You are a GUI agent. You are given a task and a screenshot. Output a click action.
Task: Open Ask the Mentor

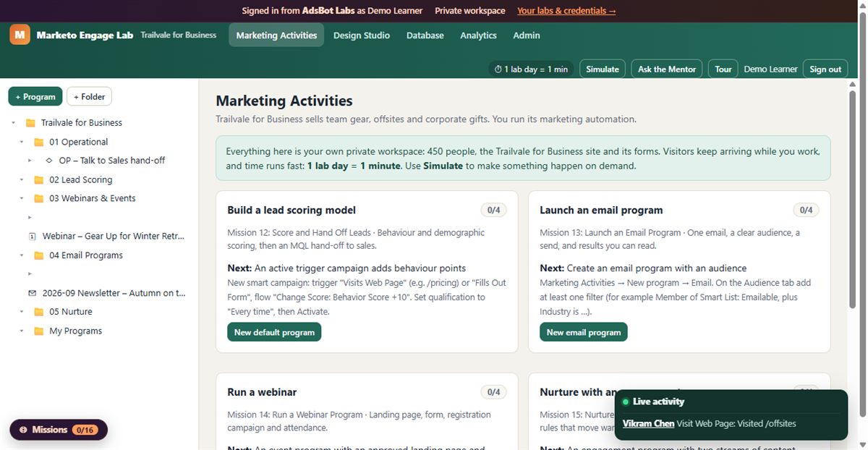tap(667, 69)
